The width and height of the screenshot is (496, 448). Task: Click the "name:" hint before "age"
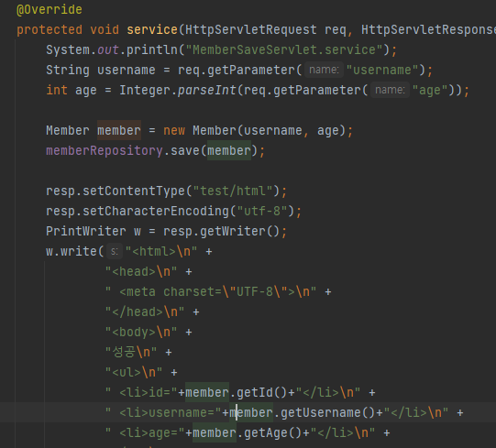(390, 90)
